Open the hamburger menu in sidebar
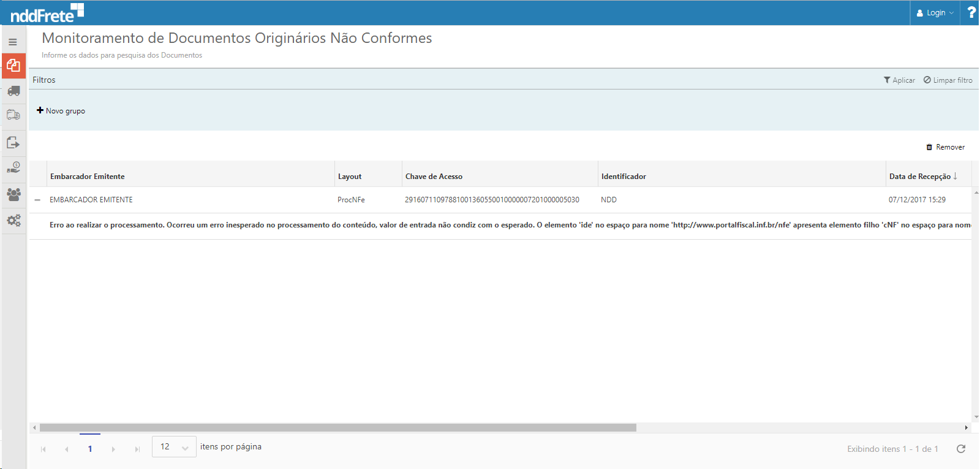This screenshot has width=980, height=469. point(13,42)
